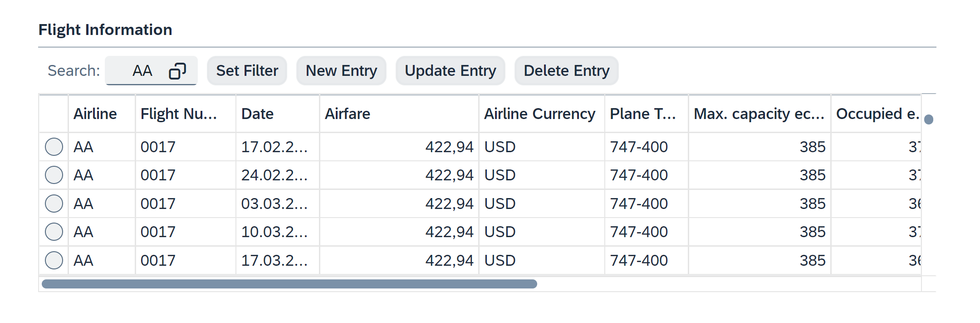Click the Set Filter button
The height and width of the screenshot is (323, 980).
pos(247,71)
